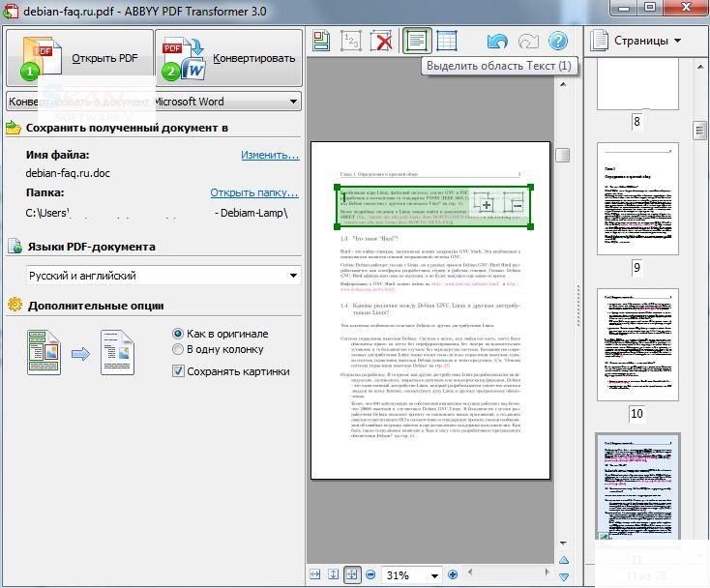
Task: Click the undo arrow icon
Action: pyautogui.click(x=497, y=42)
